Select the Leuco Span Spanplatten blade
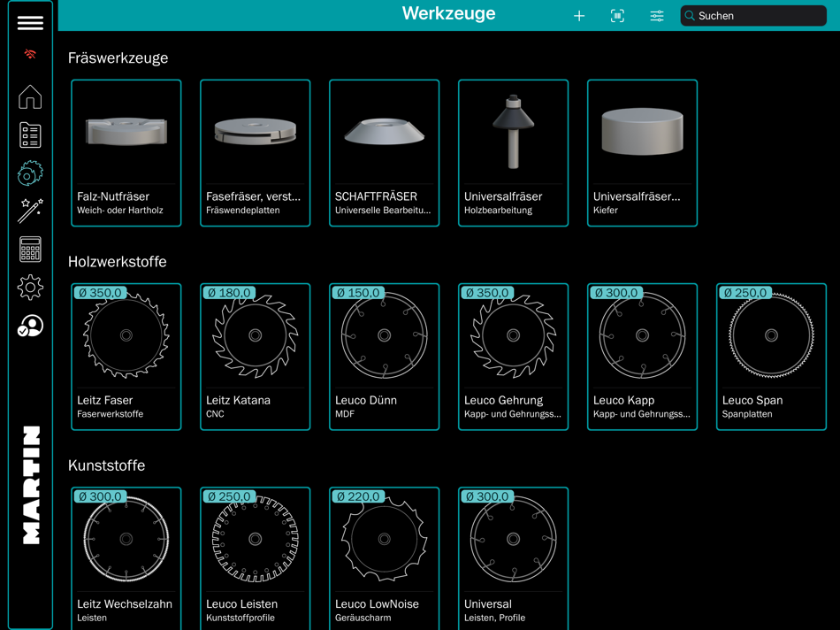Screen dimensions: 840x630 tap(771, 357)
